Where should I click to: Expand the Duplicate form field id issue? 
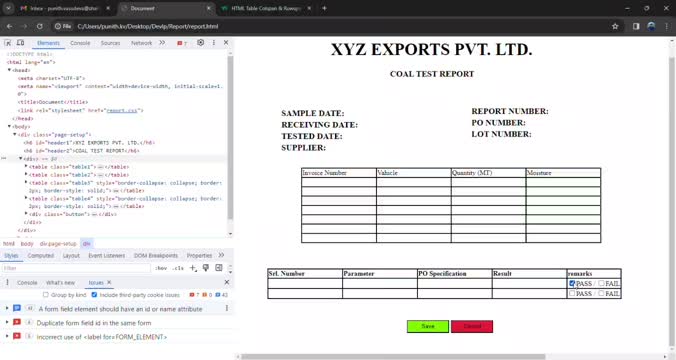[6, 322]
